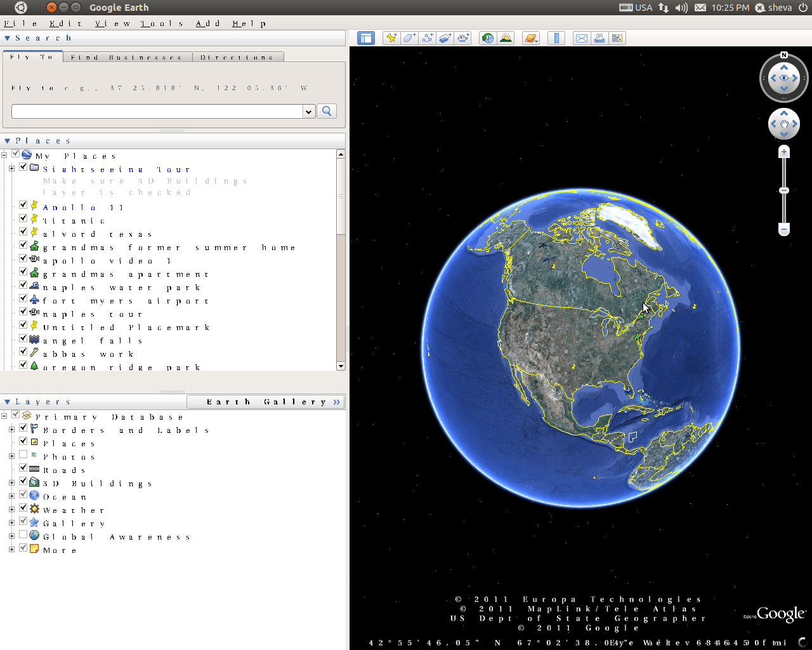Screen dimensions: 812x650
Task: Open the Ubuntu volume indicator
Action: 681,8
